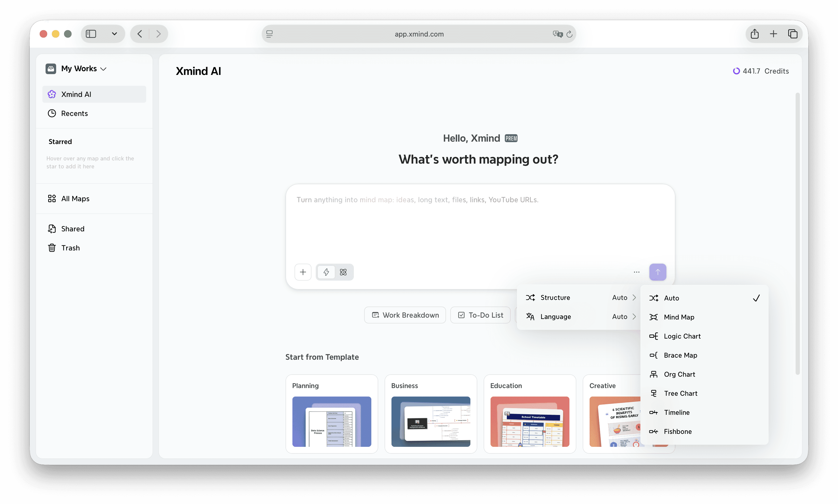
Task: Choose Logic Chart structure
Action: point(704,336)
